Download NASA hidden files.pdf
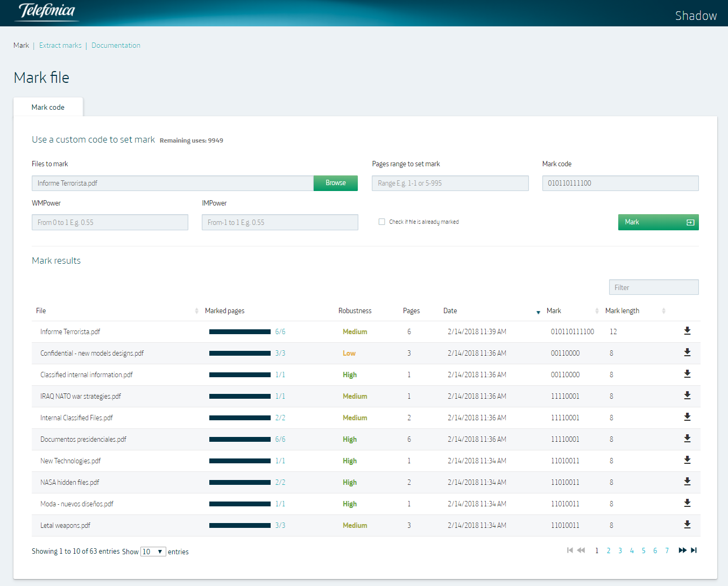Image resolution: width=728 pixels, height=586 pixels. coord(687,482)
